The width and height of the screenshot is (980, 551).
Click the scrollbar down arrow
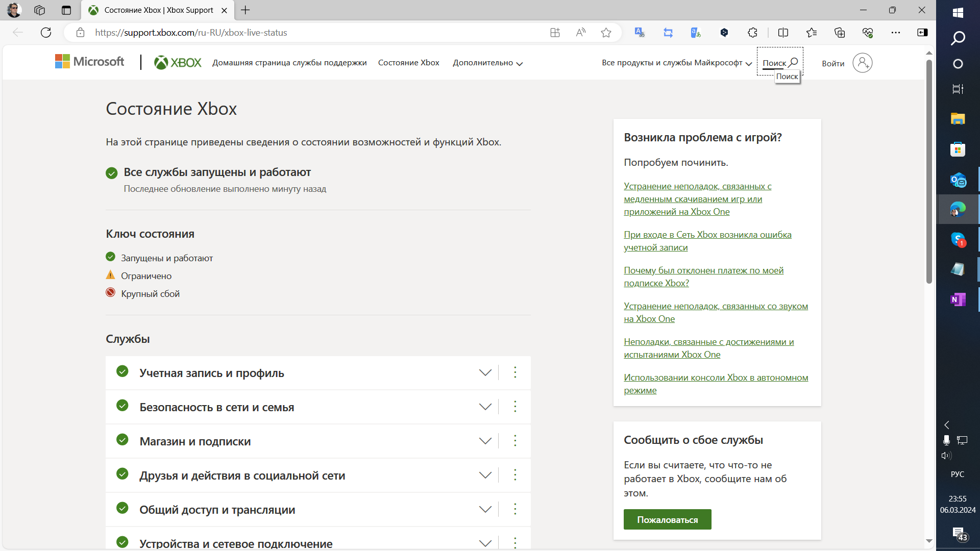(929, 541)
